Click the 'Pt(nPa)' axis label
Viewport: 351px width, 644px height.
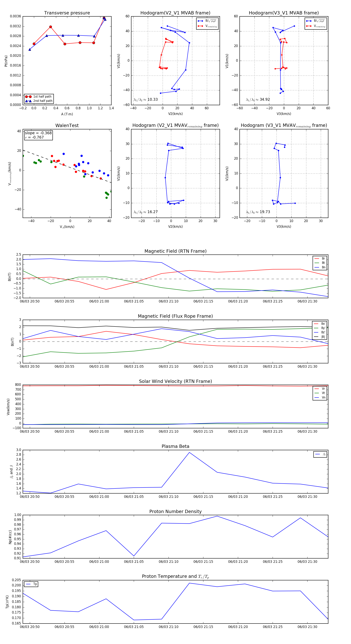click(6, 61)
